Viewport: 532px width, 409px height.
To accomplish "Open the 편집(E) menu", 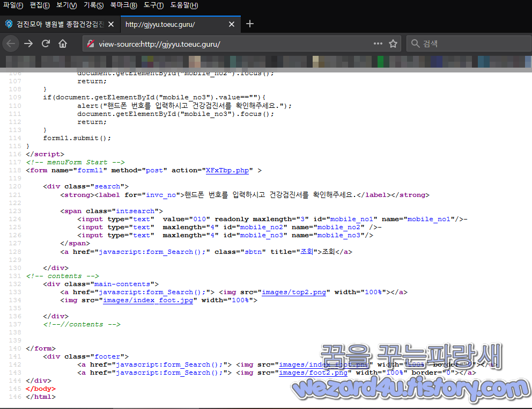I will tap(40, 5).
